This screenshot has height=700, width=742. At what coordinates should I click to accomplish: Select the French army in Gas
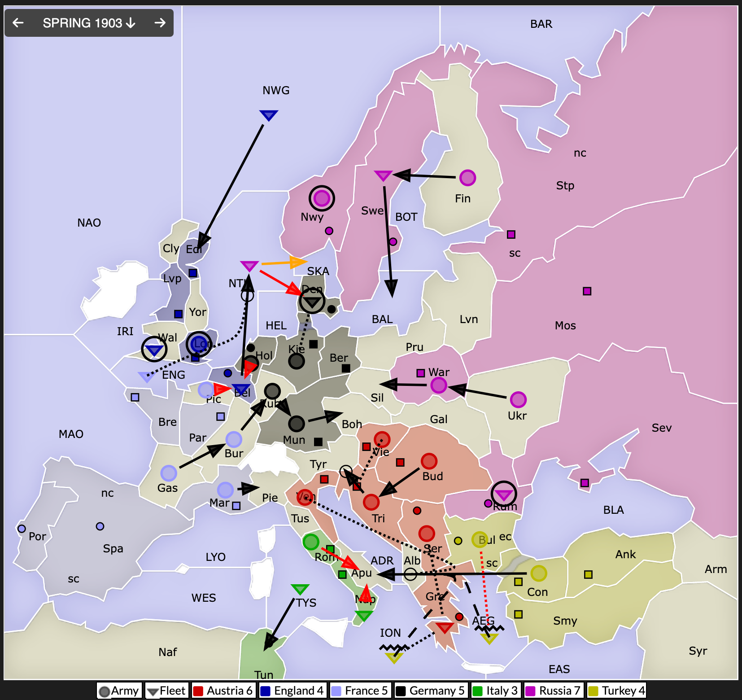click(x=169, y=473)
